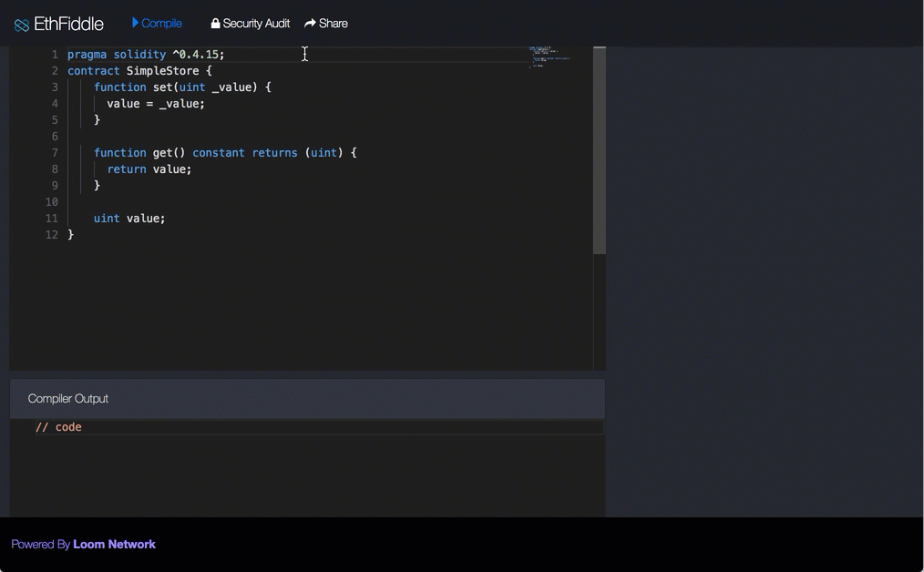Click the code minimap preview

(549, 56)
